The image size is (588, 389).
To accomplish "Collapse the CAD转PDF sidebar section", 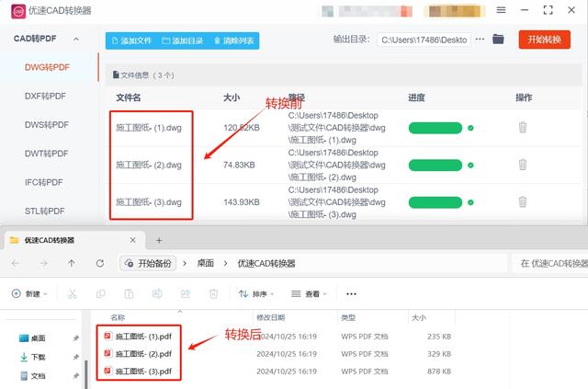I will [76, 39].
